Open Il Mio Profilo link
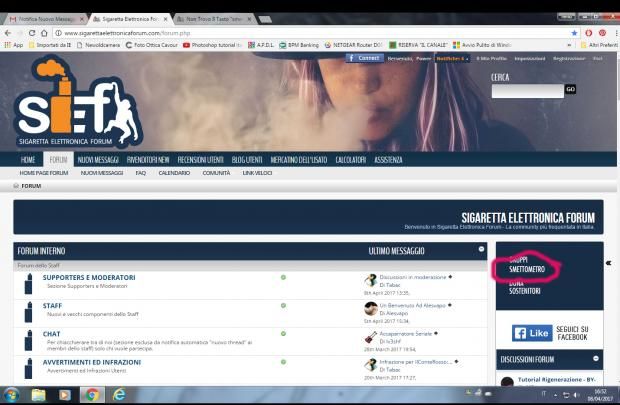Viewport: 620px width, 405px height. (x=491, y=59)
